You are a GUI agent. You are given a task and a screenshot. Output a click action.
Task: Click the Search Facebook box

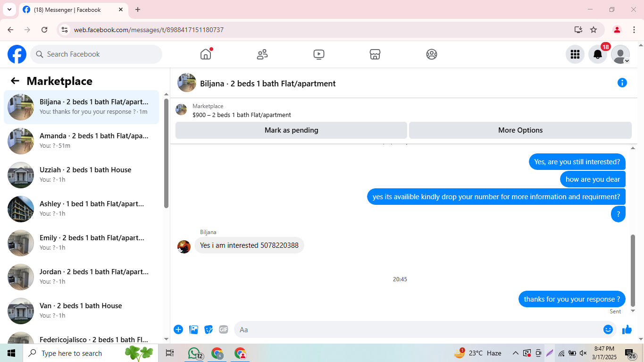[96, 54]
